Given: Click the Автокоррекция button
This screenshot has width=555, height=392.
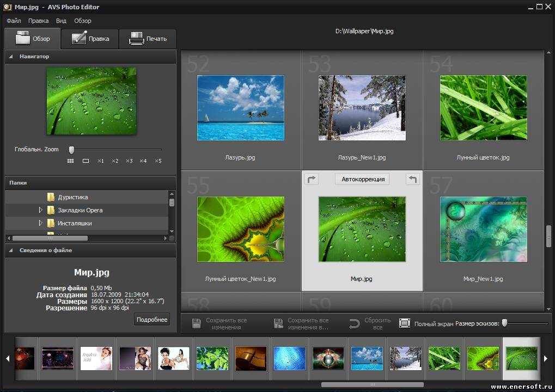Looking at the screenshot, I should (363, 179).
